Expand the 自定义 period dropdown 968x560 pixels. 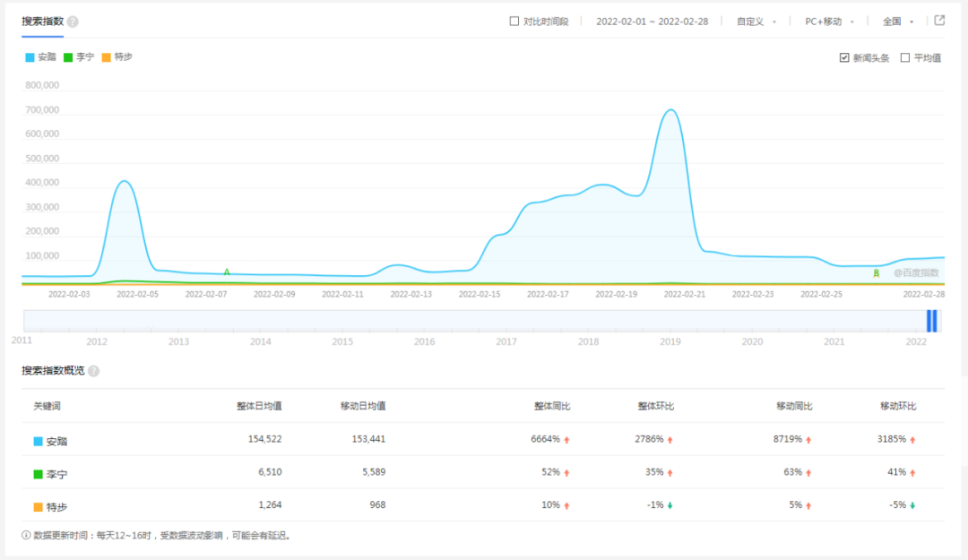pos(756,22)
